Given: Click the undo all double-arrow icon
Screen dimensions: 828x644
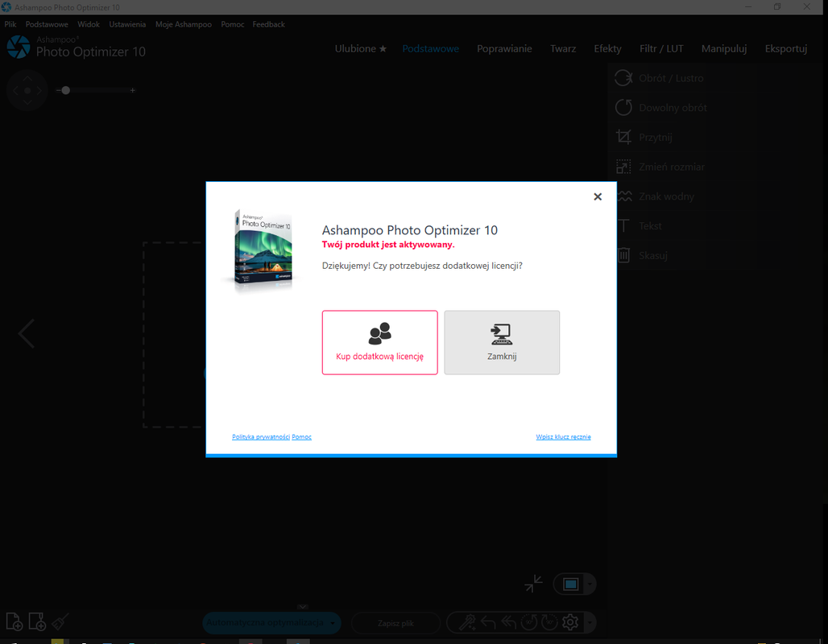Looking at the screenshot, I should point(508,622).
